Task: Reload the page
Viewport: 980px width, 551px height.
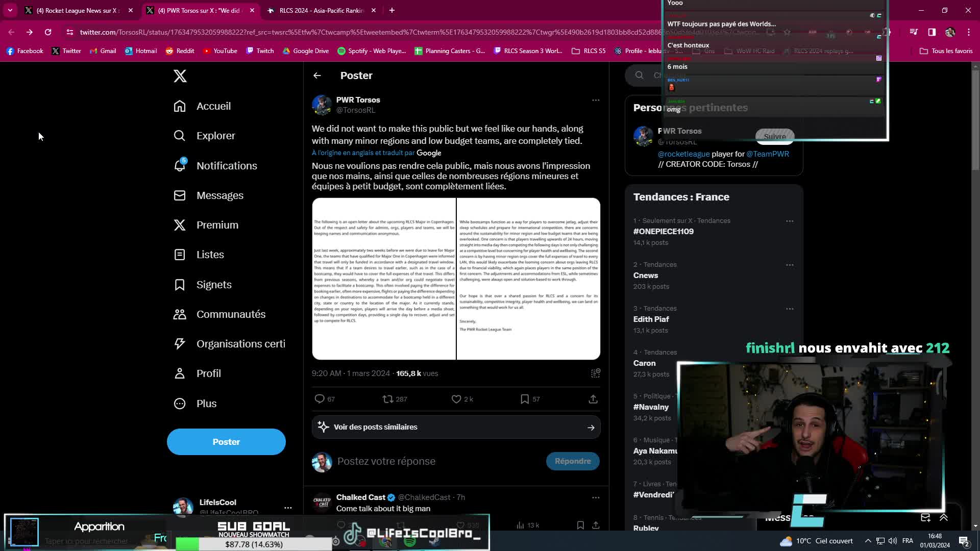Action: point(48,32)
